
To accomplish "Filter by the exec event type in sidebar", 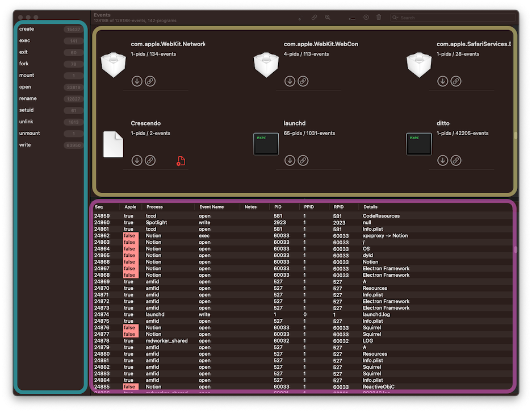I will click(x=50, y=41).
